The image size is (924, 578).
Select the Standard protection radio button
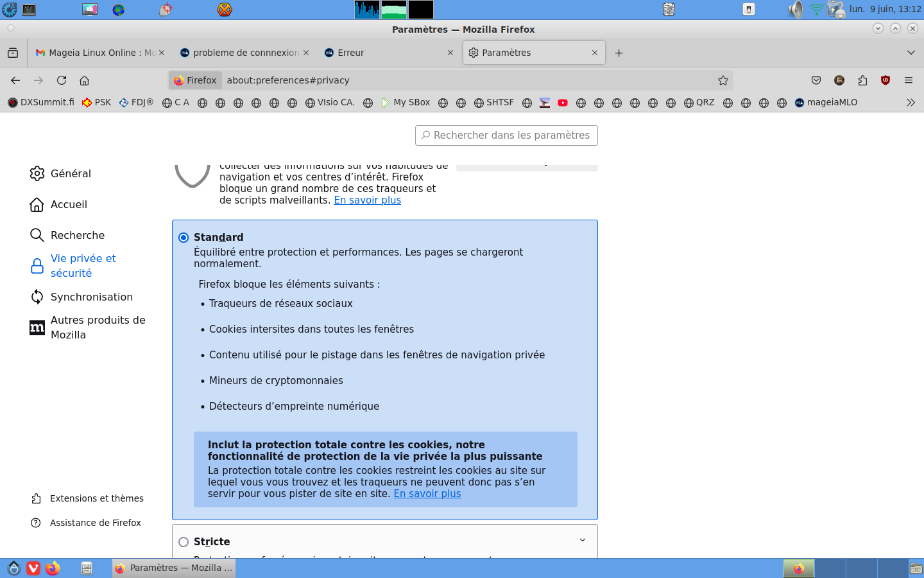184,238
